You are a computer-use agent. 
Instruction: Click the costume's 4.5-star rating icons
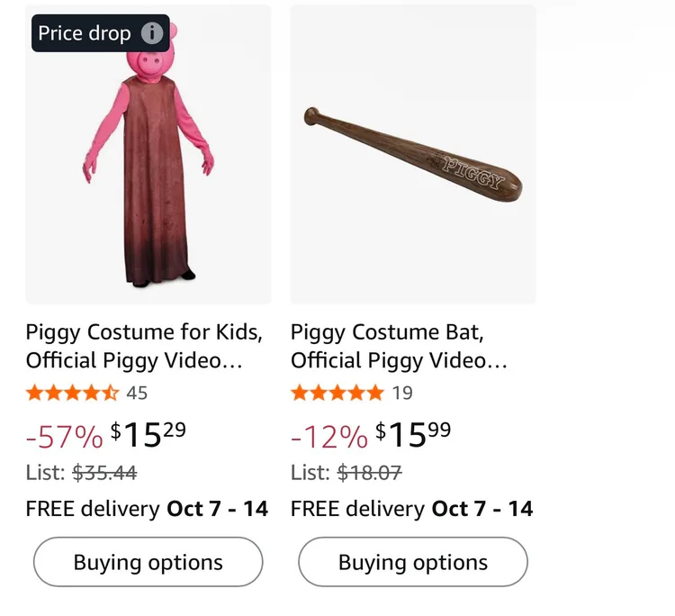(x=72, y=393)
